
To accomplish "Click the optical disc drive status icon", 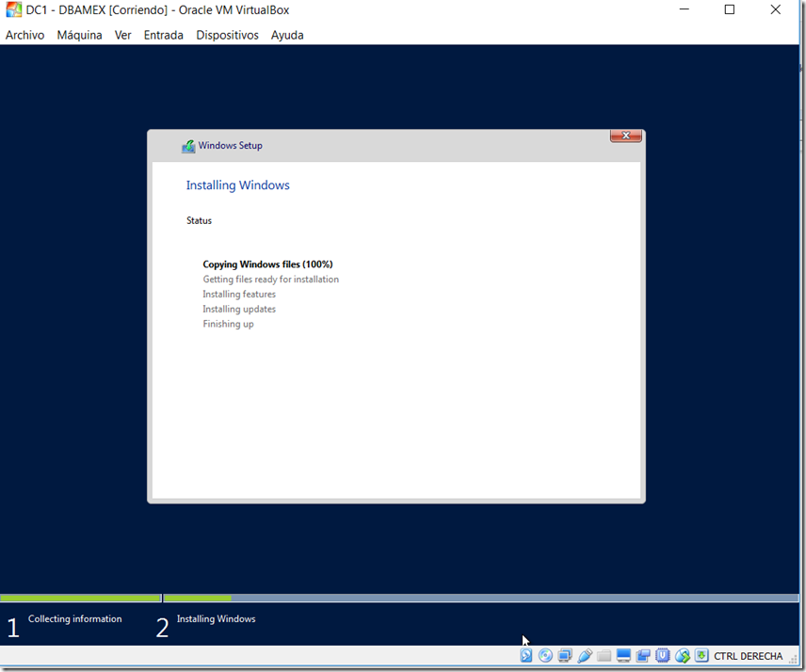I will pyautogui.click(x=545, y=656).
